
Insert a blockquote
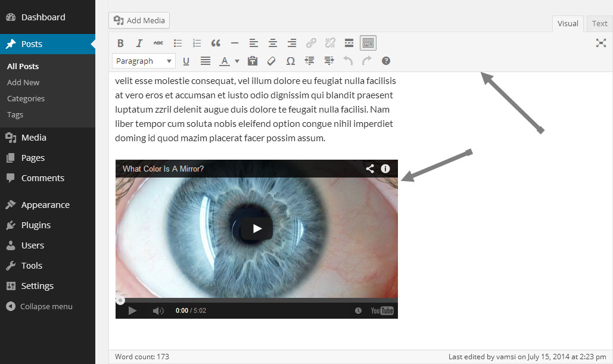coord(216,42)
